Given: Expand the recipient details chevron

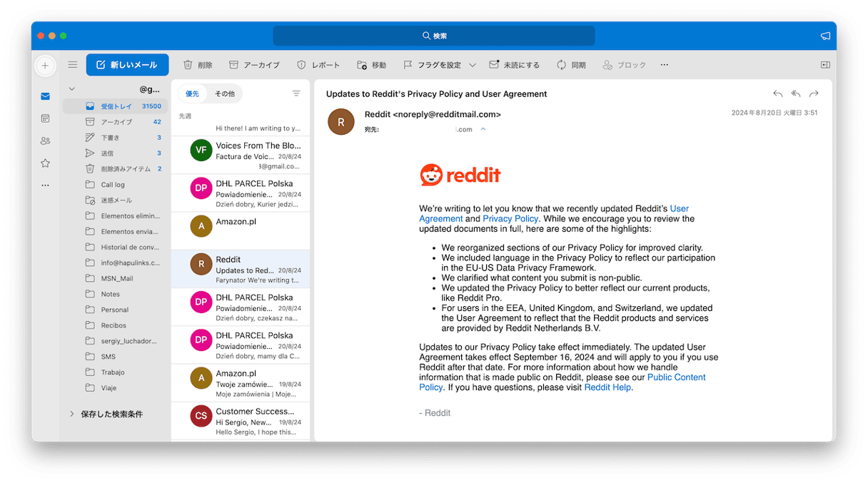Looking at the screenshot, I should [483, 129].
